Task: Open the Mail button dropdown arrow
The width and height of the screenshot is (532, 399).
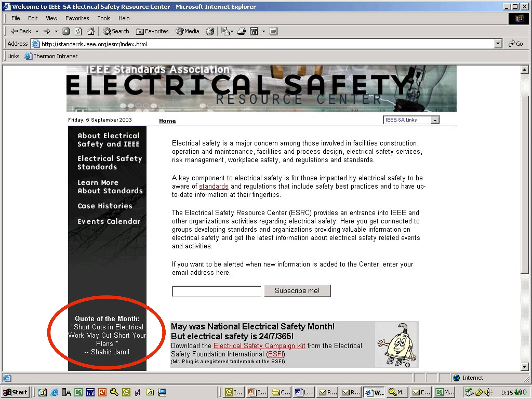Action: (x=232, y=31)
